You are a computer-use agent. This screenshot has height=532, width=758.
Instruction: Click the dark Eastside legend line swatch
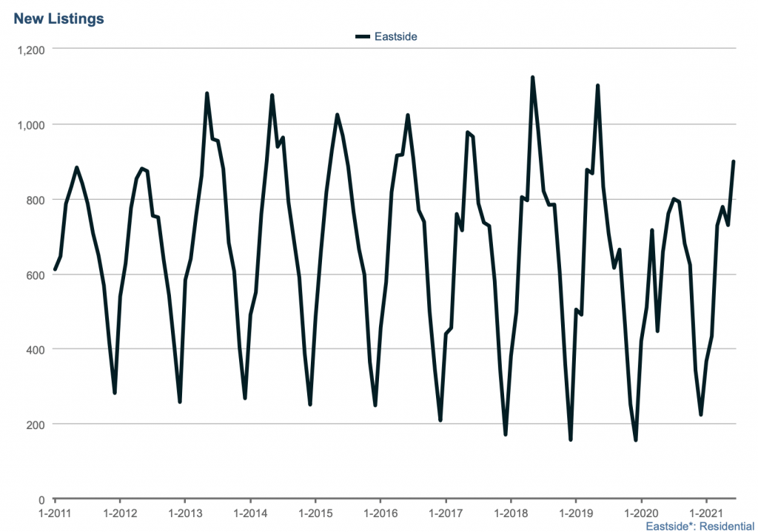[x=363, y=36]
